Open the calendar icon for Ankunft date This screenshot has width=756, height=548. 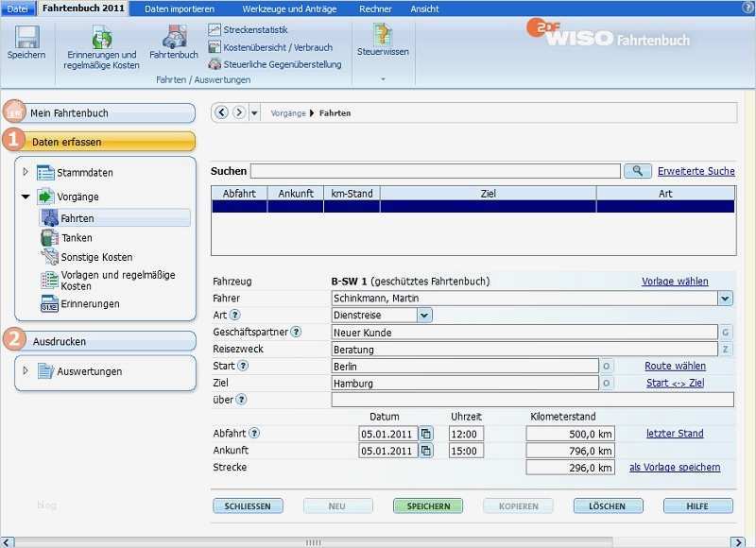(426, 451)
